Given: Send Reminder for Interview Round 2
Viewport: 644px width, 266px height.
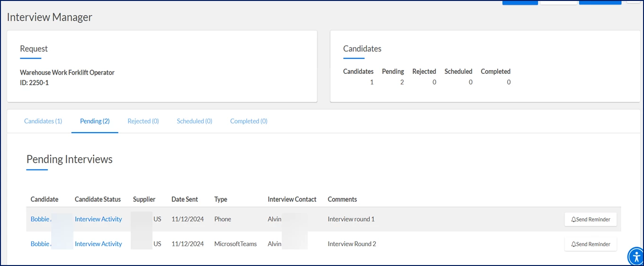Looking at the screenshot, I should (590, 244).
